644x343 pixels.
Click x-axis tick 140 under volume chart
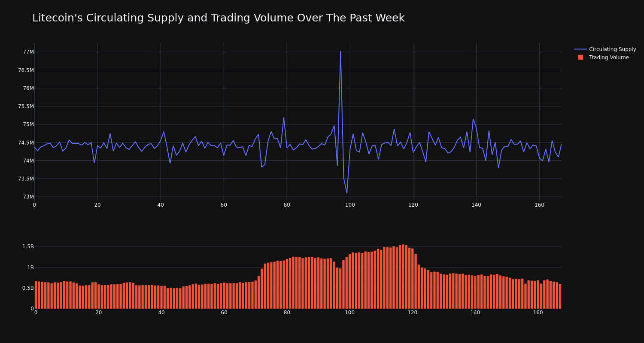click(x=475, y=313)
